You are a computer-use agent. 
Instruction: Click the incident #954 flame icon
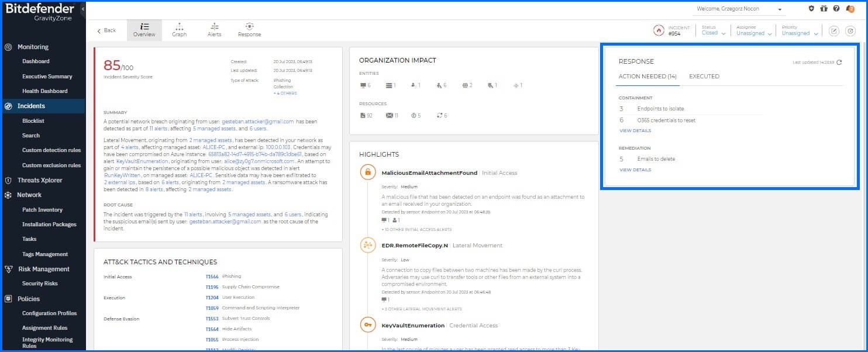click(659, 30)
